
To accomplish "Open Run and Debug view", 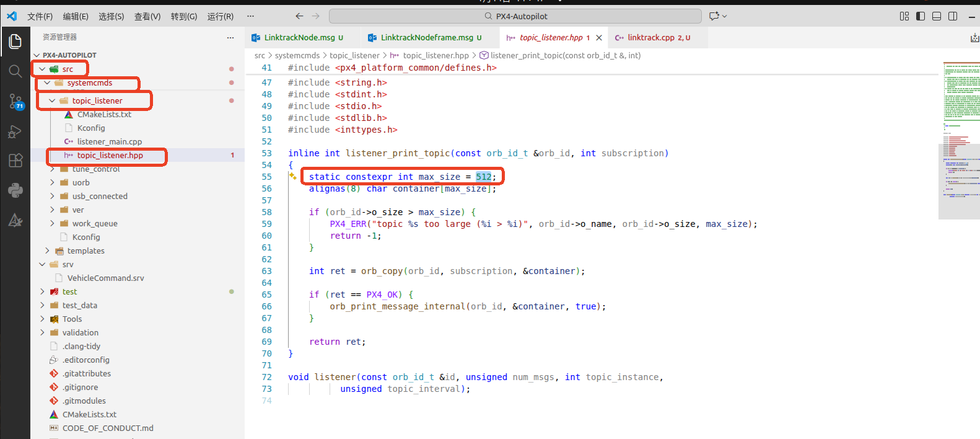I will pyautogui.click(x=15, y=131).
